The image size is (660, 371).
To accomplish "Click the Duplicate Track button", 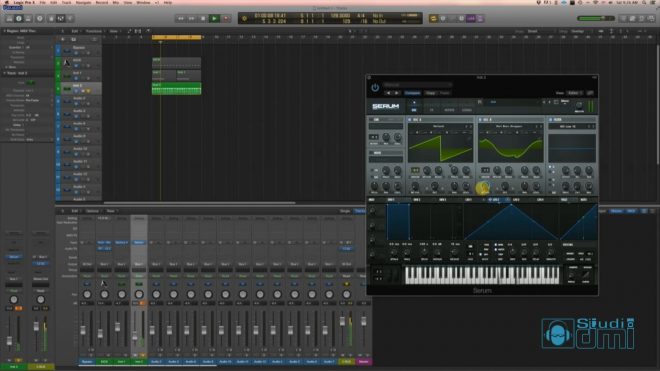I will click(x=73, y=40).
